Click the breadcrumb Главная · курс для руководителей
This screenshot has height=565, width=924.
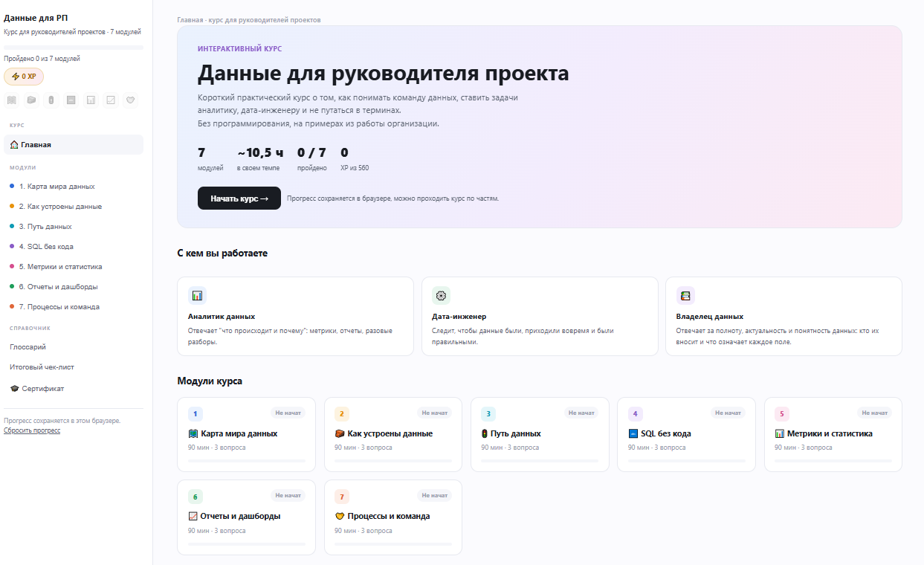[249, 20]
